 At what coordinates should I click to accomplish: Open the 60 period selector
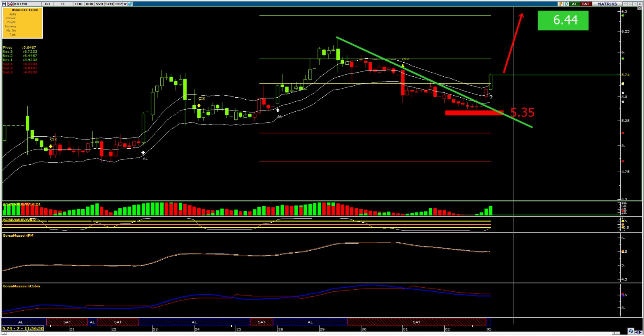pos(47,4)
